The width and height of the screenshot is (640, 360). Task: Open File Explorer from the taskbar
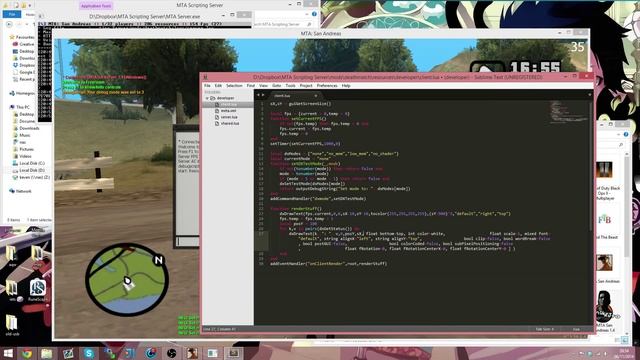[x=47, y=353]
